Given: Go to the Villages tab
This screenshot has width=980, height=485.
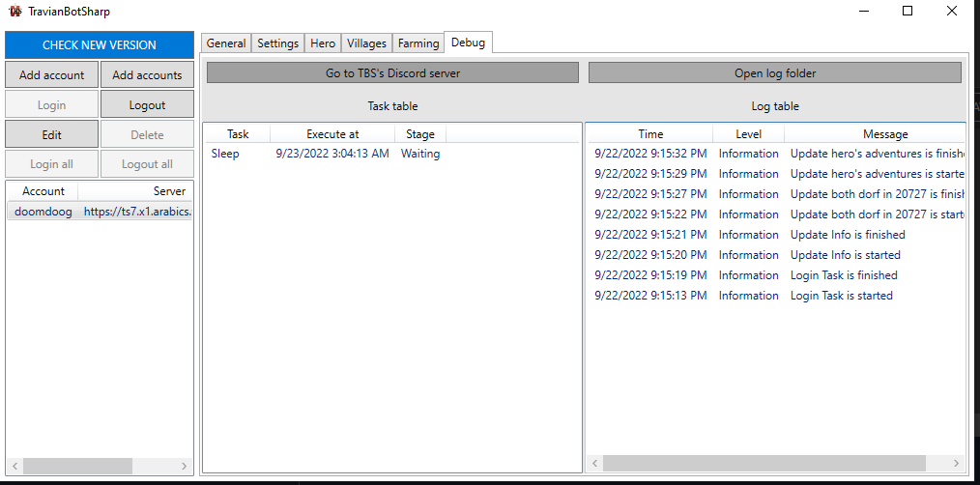Looking at the screenshot, I should [367, 43].
